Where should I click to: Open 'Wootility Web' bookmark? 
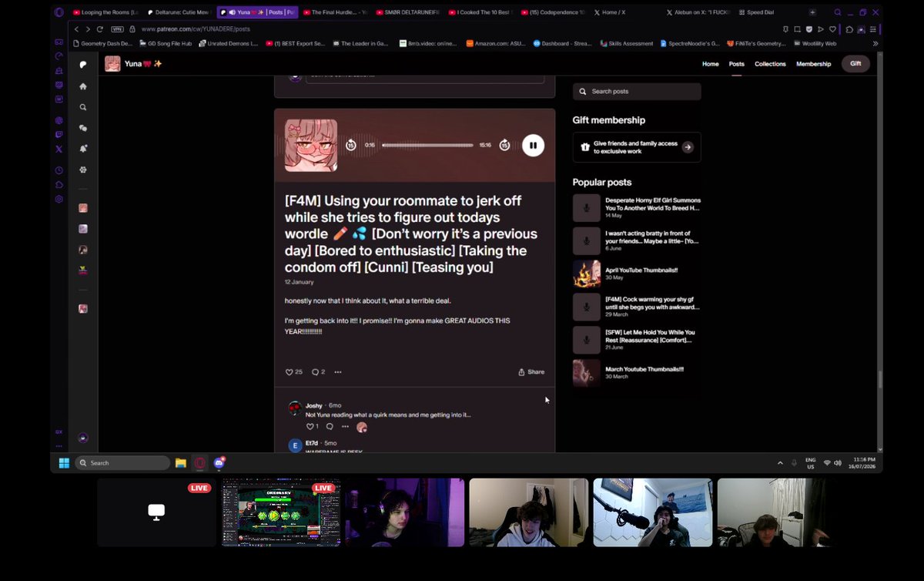click(x=815, y=44)
